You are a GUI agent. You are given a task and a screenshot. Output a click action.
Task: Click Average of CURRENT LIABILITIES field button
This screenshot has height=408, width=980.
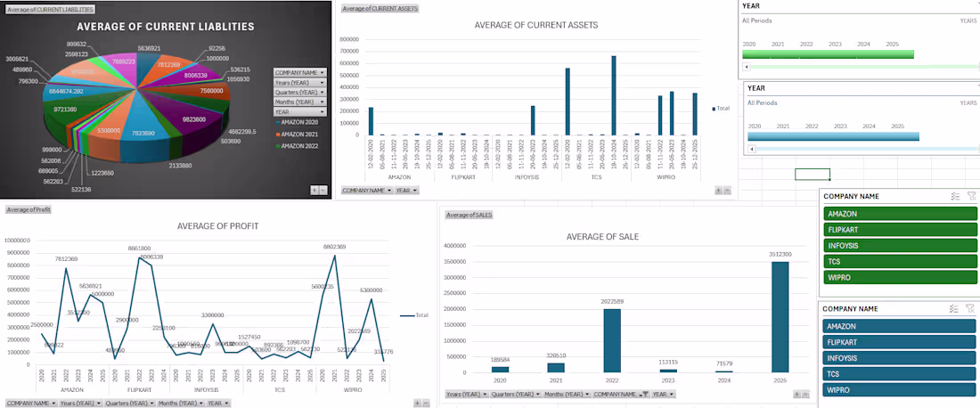50,10
